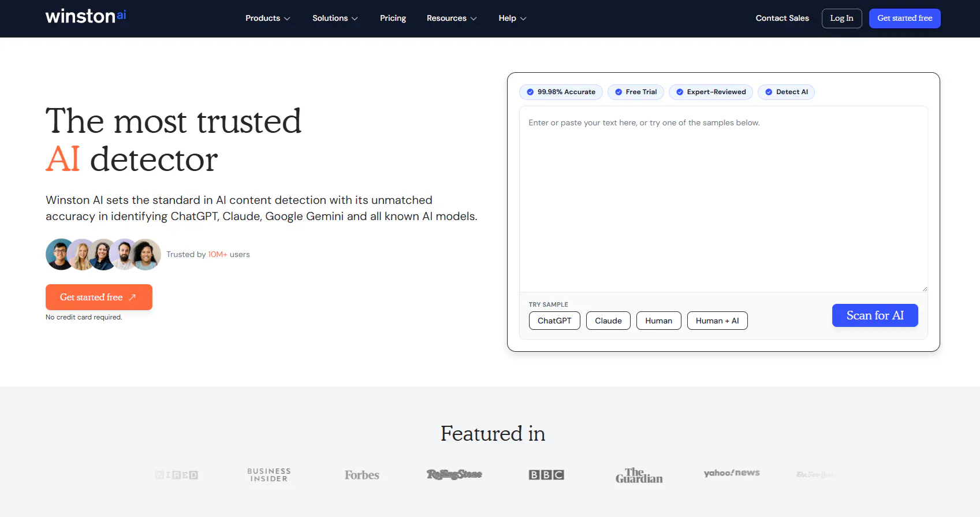Image resolution: width=980 pixels, height=517 pixels.
Task: Open the Contact Sales link
Action: [x=782, y=18]
